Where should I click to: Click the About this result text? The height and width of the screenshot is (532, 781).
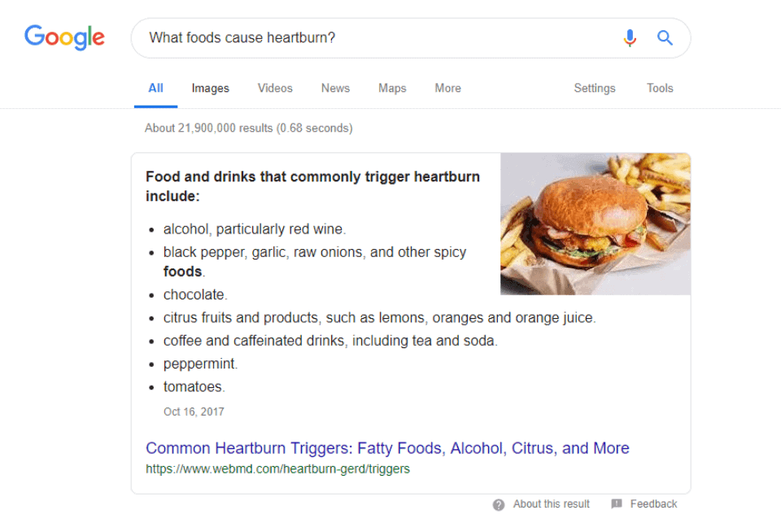pyautogui.click(x=551, y=504)
